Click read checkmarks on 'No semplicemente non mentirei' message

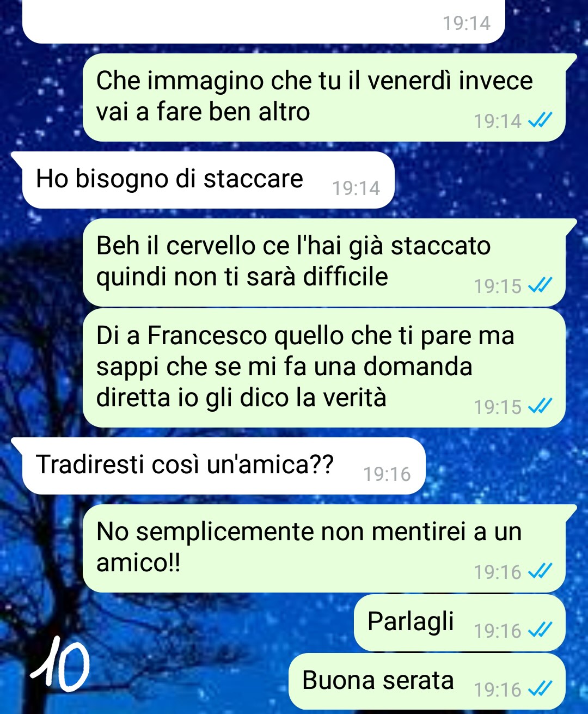540,571
